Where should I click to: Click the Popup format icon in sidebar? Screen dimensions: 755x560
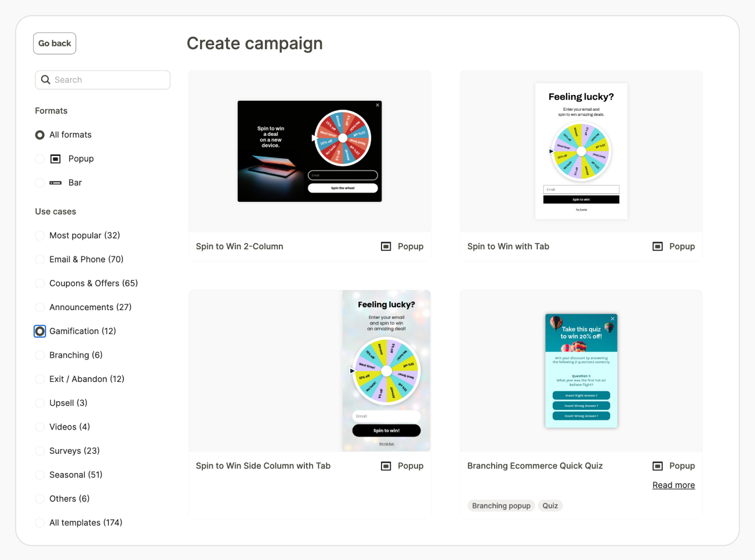(56, 159)
